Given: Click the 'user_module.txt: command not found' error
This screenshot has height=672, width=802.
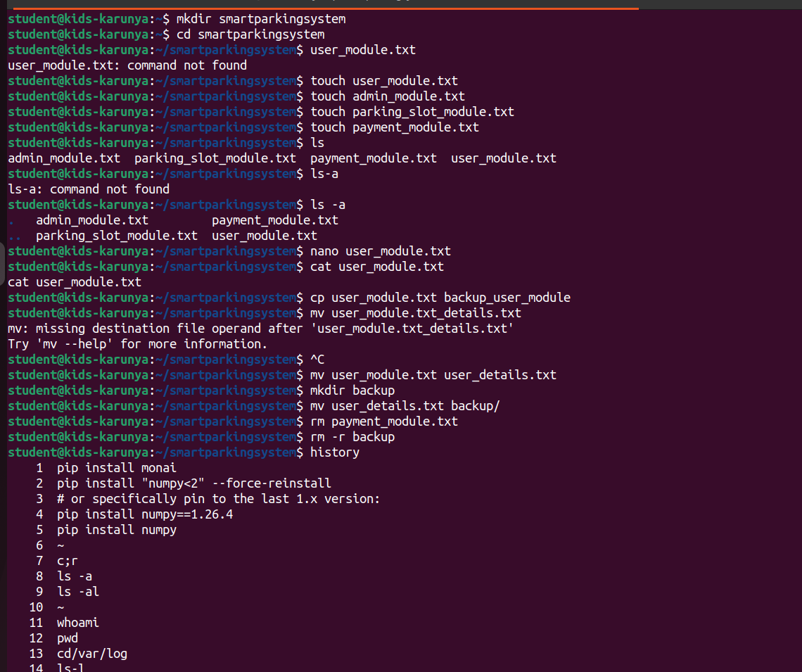Looking at the screenshot, I should click(x=127, y=65).
